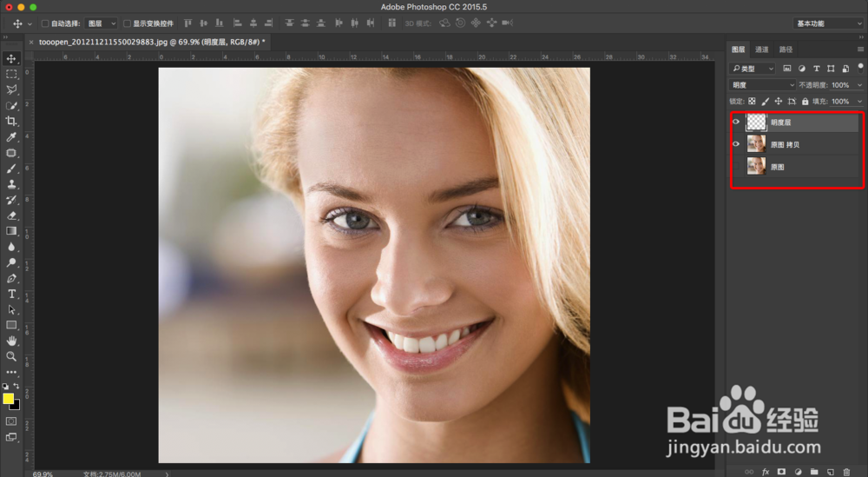Screen dimensions: 868x477
Task: Select the Eyedropper tool
Action: [x=11, y=136]
